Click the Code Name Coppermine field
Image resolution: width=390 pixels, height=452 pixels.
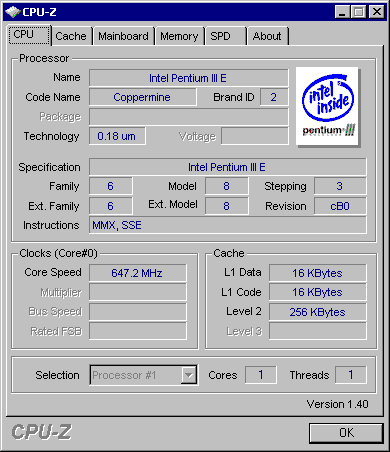coord(143,97)
